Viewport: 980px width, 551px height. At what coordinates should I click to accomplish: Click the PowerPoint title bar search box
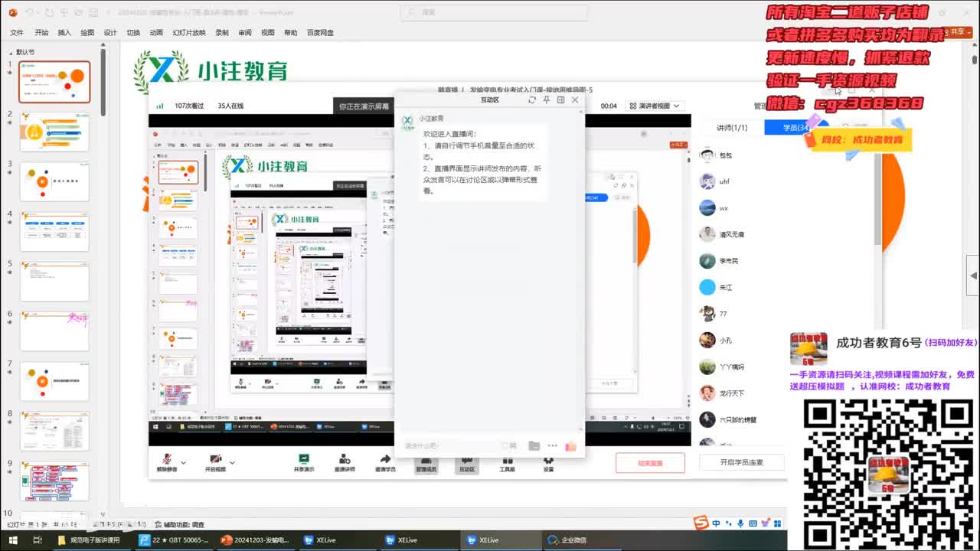(x=495, y=12)
